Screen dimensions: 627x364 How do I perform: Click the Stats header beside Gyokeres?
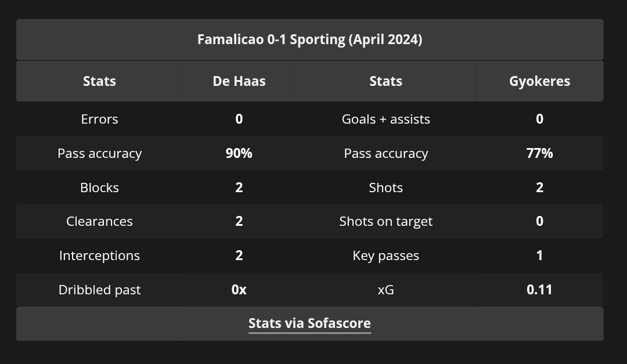point(385,81)
